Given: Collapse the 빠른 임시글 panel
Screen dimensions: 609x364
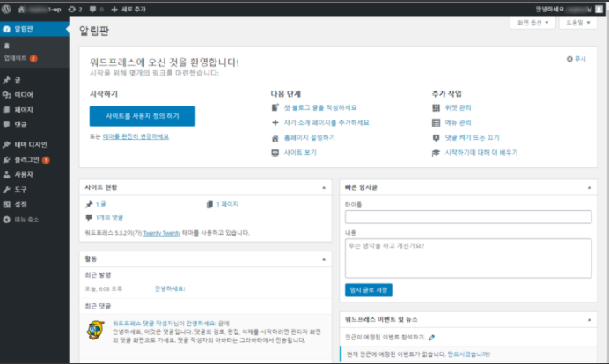Looking at the screenshot, I should [589, 187].
